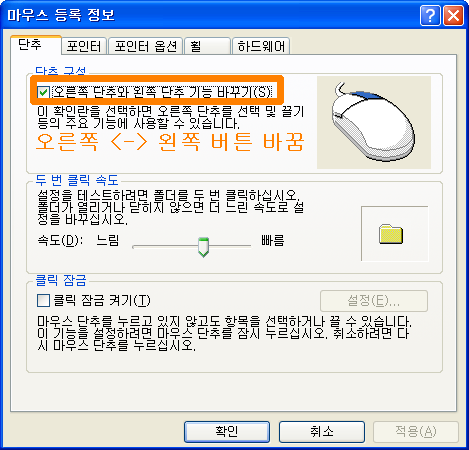Enable the 클릭 잠금 켜기 checkbox
The height and width of the screenshot is (450, 469).
click(x=43, y=300)
